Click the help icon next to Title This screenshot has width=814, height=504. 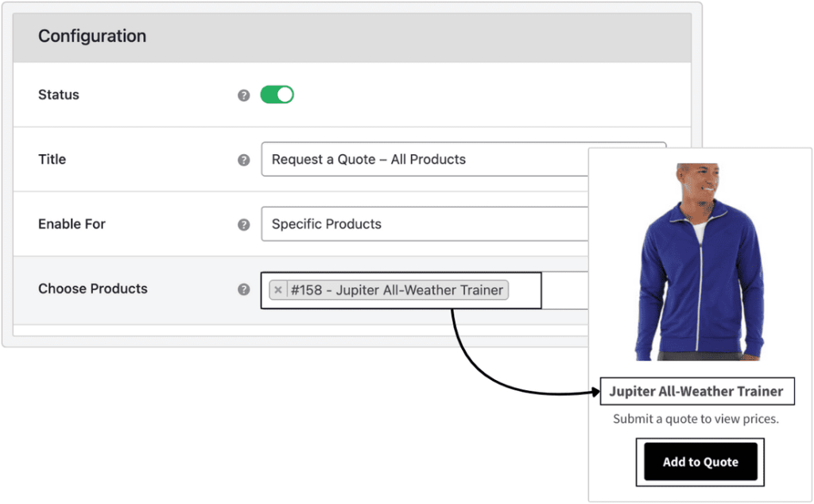(x=243, y=160)
